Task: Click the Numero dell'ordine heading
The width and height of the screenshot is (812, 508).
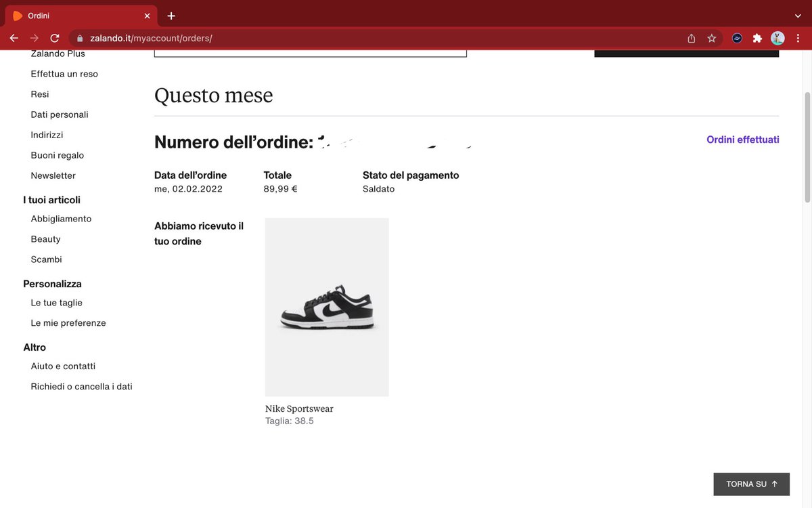Action: (x=234, y=142)
